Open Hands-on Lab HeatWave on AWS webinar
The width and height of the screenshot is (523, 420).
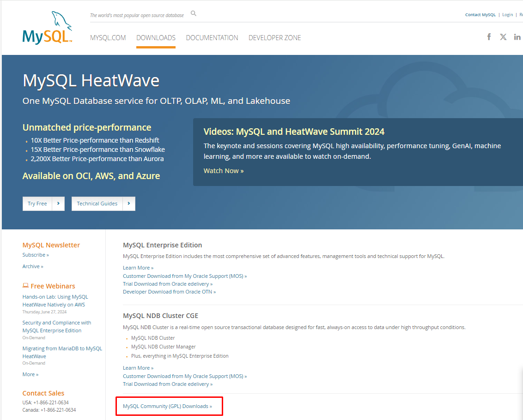(x=55, y=300)
